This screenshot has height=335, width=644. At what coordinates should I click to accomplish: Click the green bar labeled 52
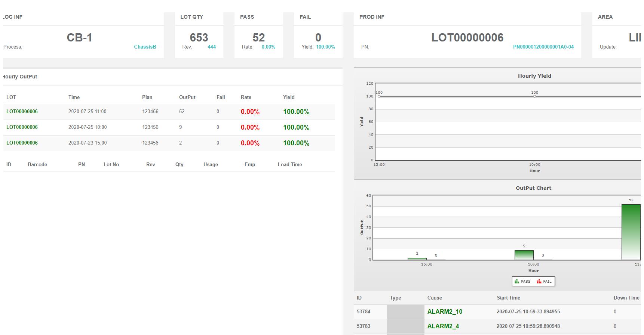tap(631, 232)
